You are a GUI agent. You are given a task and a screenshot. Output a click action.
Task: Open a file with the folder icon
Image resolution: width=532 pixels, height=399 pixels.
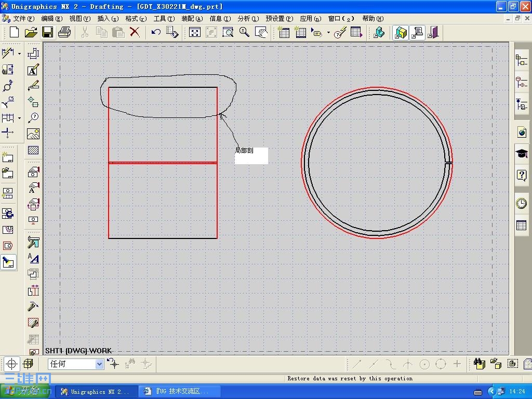pyautogui.click(x=31, y=32)
